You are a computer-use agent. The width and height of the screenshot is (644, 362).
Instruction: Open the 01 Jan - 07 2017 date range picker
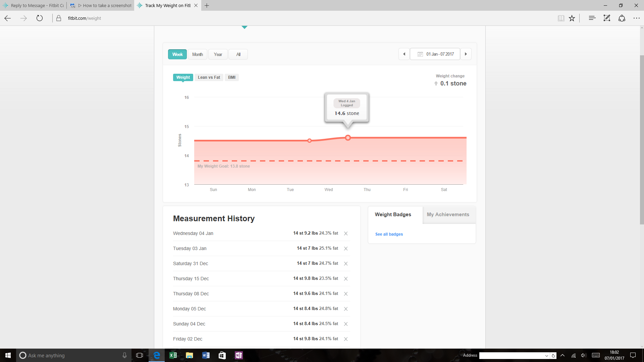(435, 54)
